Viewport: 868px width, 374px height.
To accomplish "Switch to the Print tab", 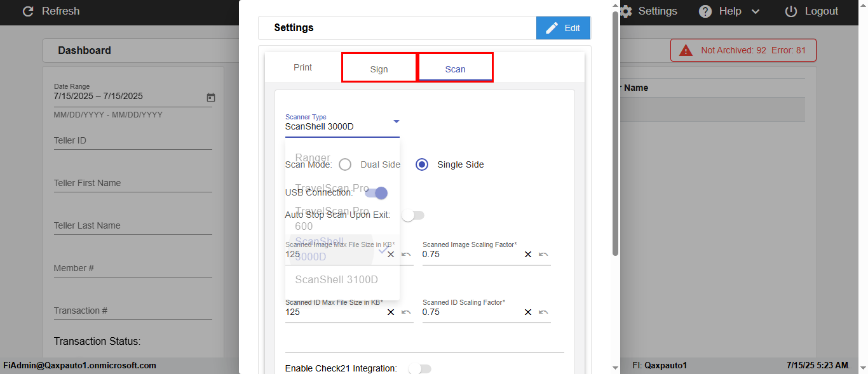I will [x=303, y=67].
